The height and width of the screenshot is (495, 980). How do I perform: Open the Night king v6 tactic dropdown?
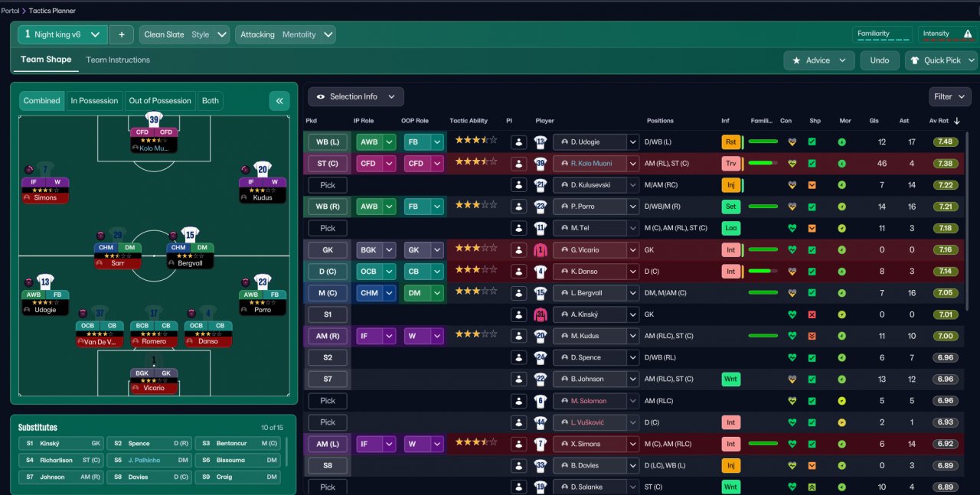pyautogui.click(x=63, y=34)
